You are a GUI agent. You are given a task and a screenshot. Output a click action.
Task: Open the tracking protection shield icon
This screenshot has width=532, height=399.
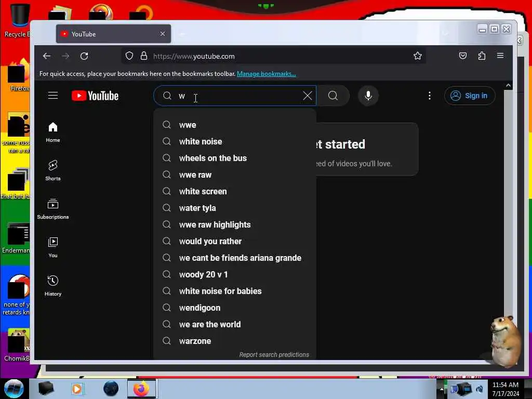click(x=129, y=56)
